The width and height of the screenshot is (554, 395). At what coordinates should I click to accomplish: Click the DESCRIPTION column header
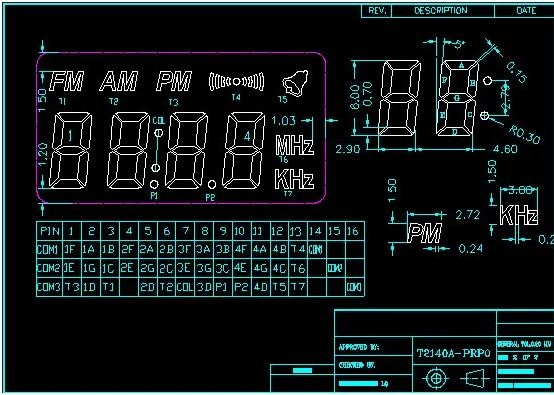click(441, 11)
